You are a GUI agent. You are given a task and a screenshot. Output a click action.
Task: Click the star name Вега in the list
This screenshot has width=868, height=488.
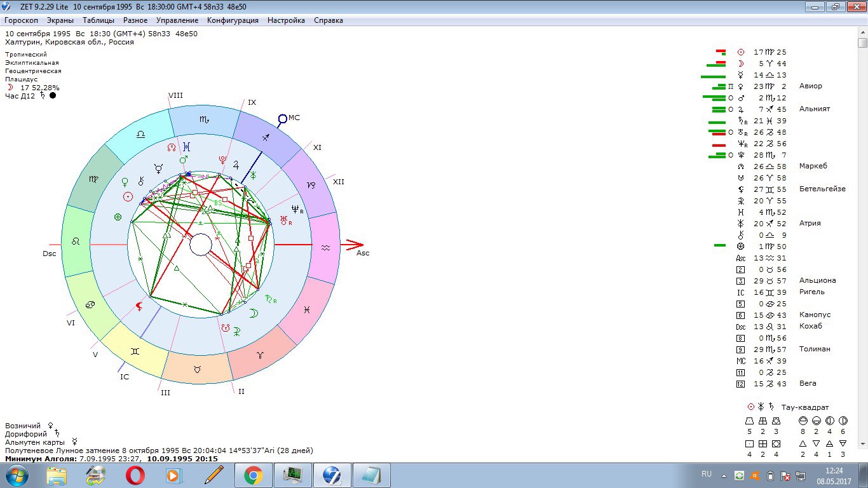[808, 384]
